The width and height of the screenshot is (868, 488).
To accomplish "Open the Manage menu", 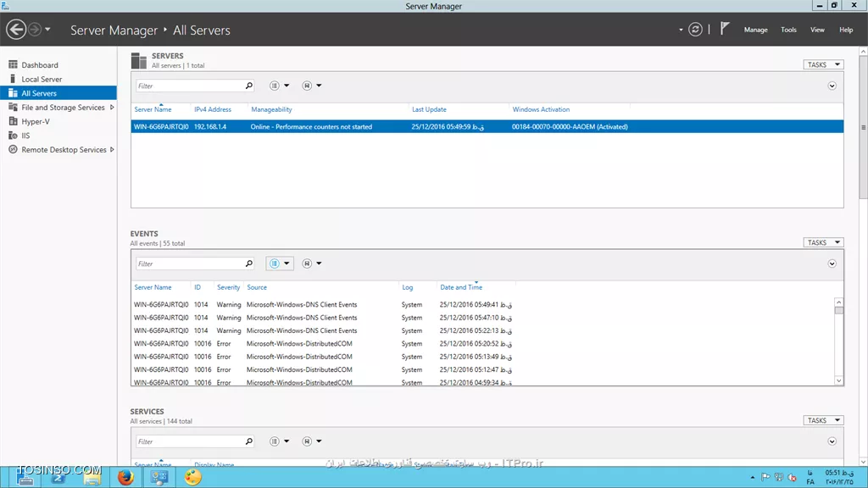I will point(755,30).
